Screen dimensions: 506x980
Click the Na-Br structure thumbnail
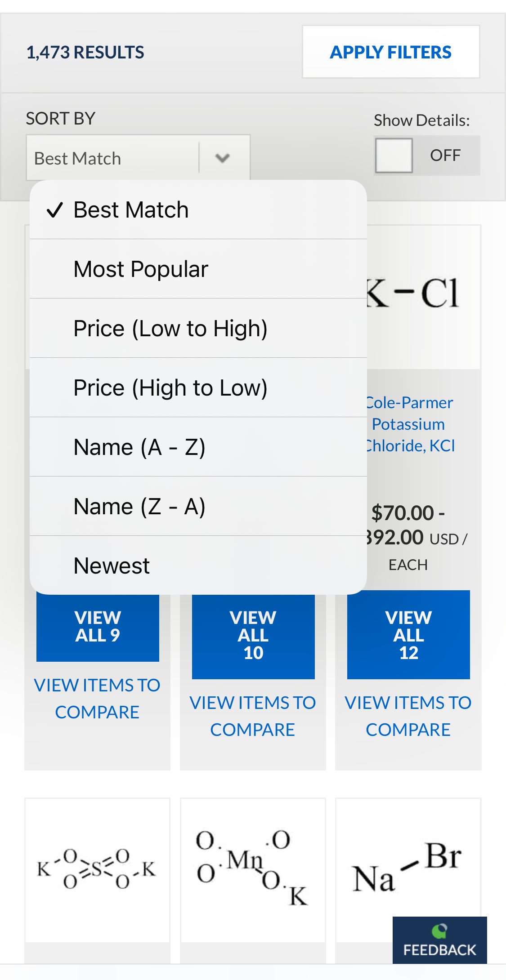pos(407,867)
